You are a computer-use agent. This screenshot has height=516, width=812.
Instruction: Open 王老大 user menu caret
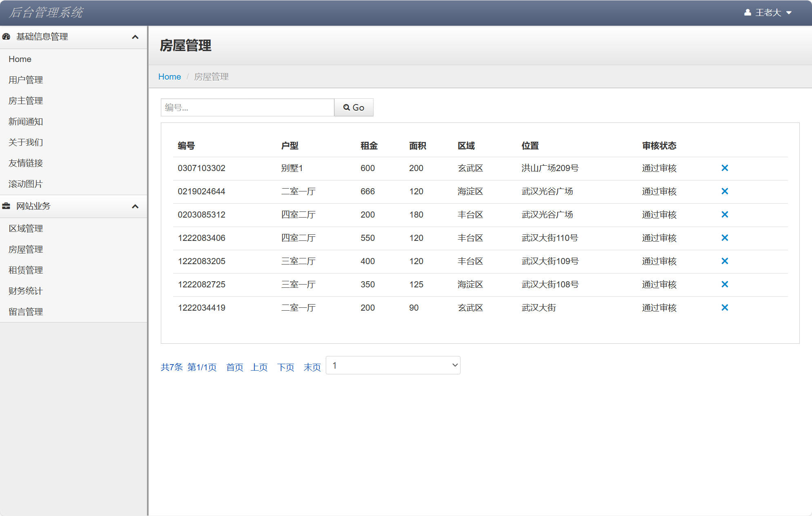pyautogui.click(x=789, y=13)
